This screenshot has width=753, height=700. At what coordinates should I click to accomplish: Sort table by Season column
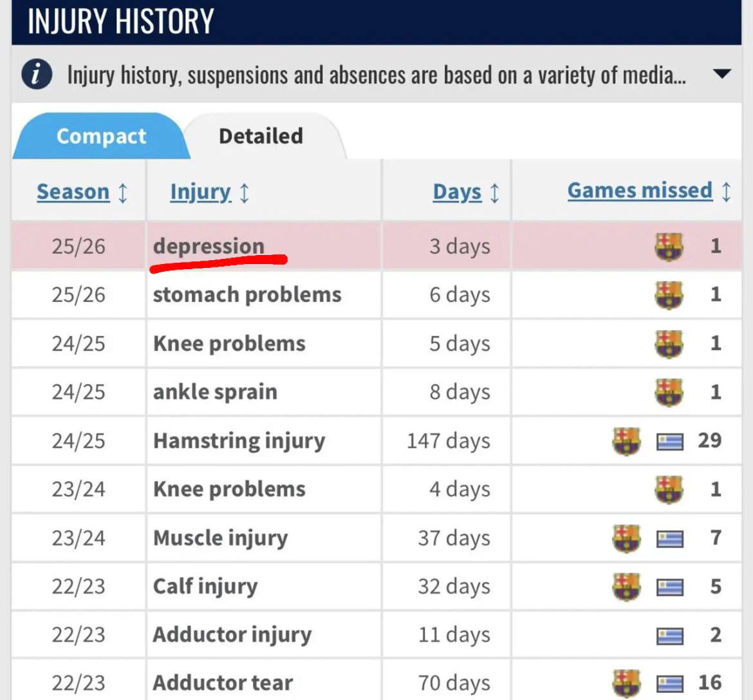coord(73,192)
